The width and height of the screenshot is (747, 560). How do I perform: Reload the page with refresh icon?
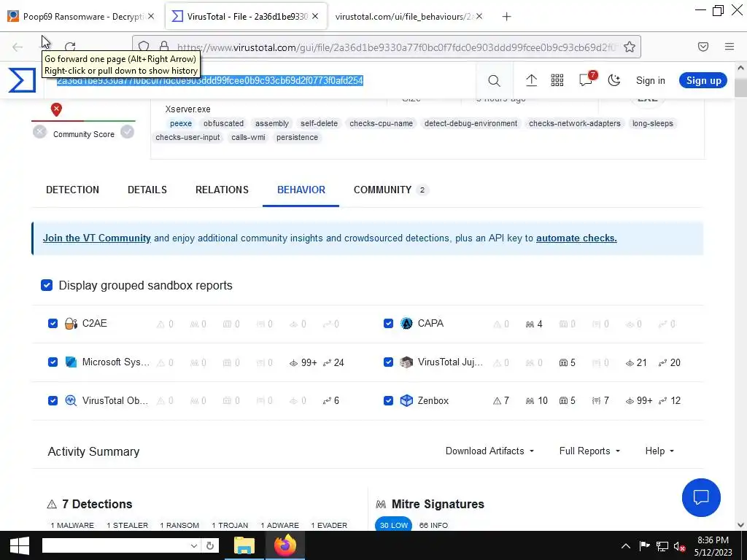[x=70, y=47]
